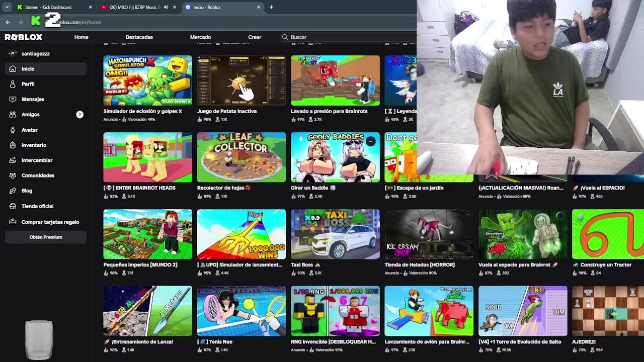Open Lanzamiento de avión para Brainrot thumbnail
This screenshot has height=362, width=644.
click(x=429, y=311)
